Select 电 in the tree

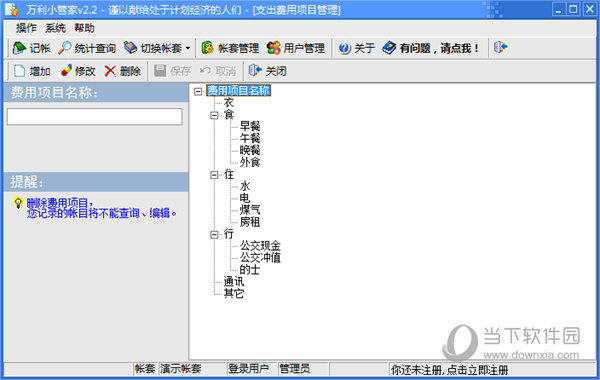[245, 198]
